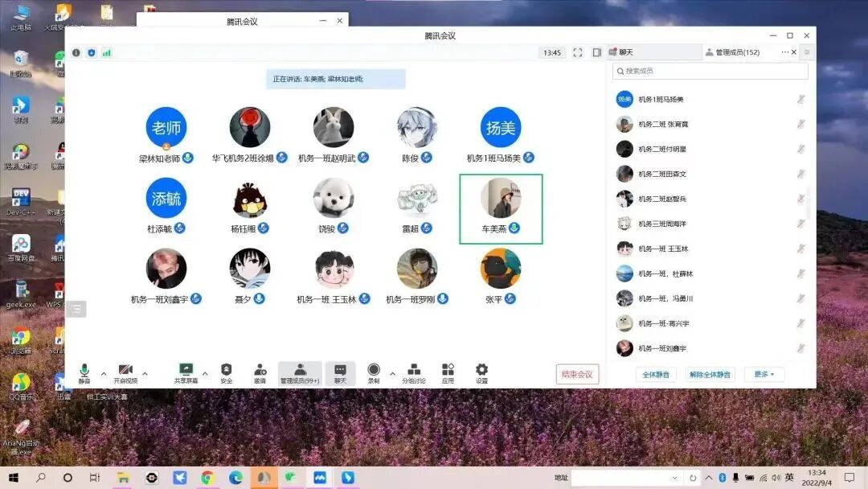Expand video options arrow beside 开启视频
Screen dimensions: 868x489
pyautogui.click(x=145, y=374)
